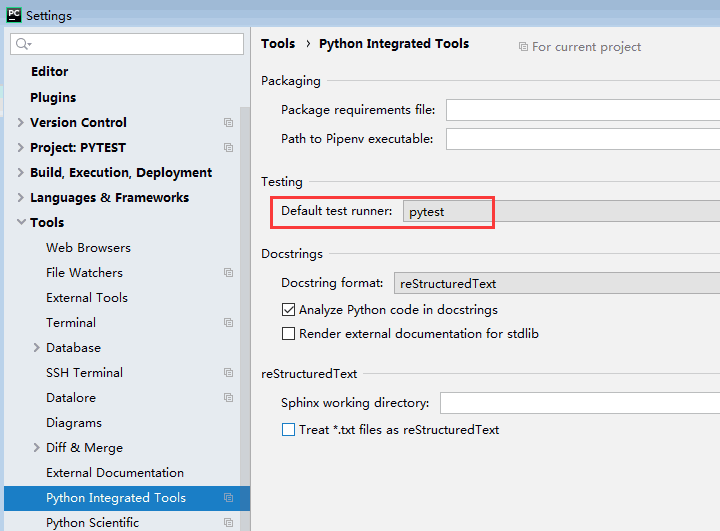Open Diagrams settings page
Viewport: 720px width, 531px height.
coord(74,423)
